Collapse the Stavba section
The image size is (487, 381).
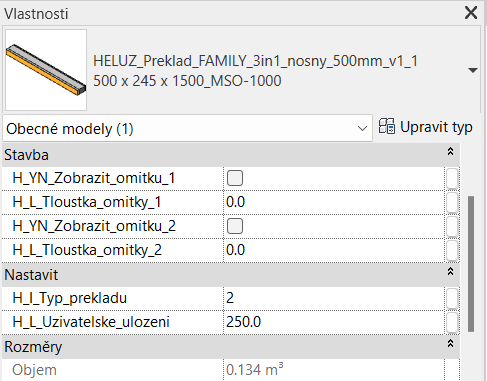(x=450, y=152)
